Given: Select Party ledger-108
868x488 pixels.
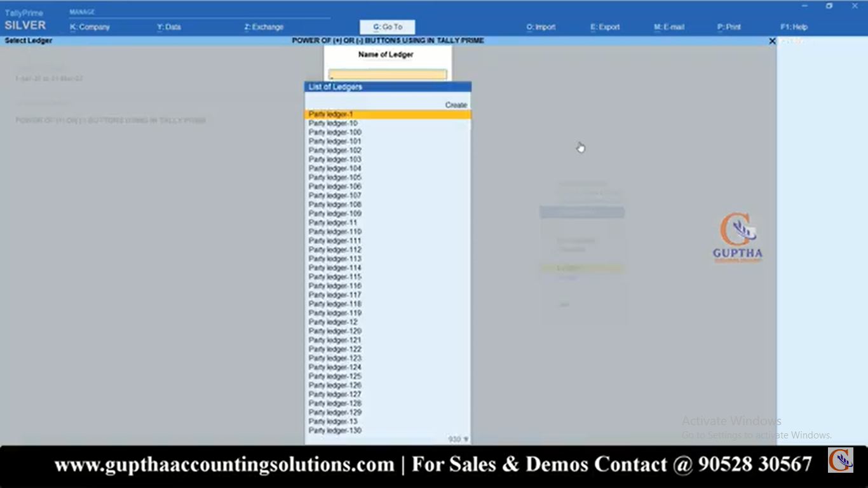Looking at the screenshot, I should [388, 205].
